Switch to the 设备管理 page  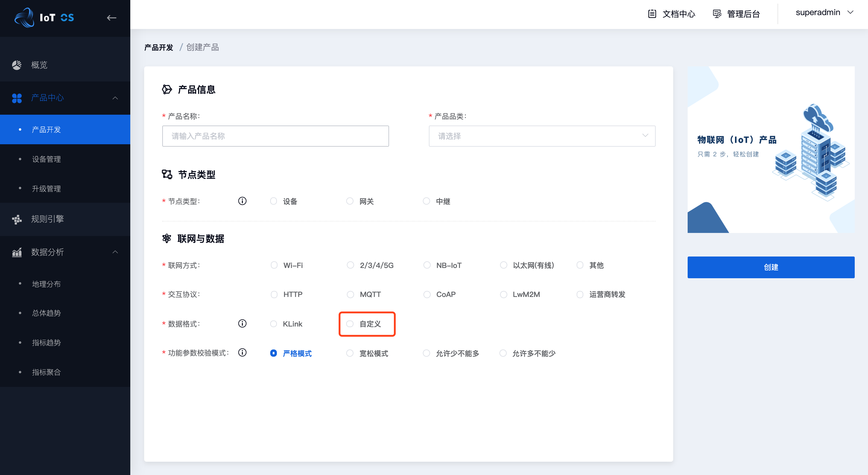click(x=46, y=159)
